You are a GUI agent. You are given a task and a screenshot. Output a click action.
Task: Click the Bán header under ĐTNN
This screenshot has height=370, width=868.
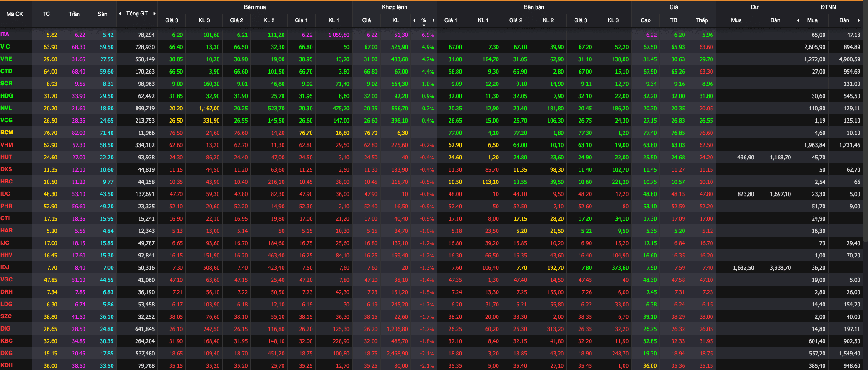pos(844,20)
